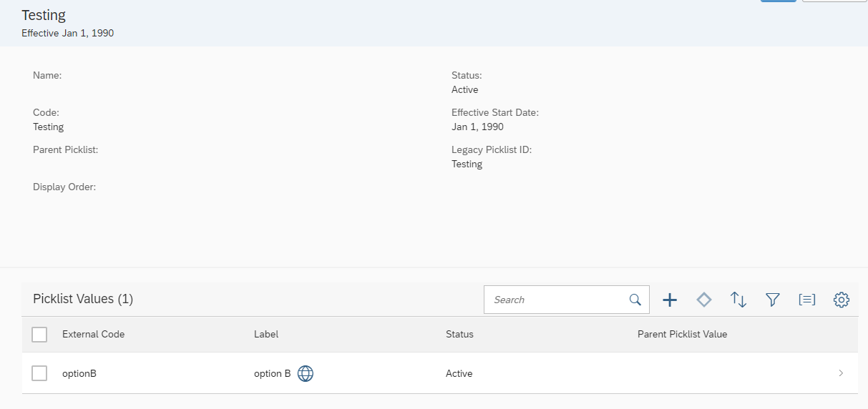Click the white outlined button at top right

click(835, 1)
